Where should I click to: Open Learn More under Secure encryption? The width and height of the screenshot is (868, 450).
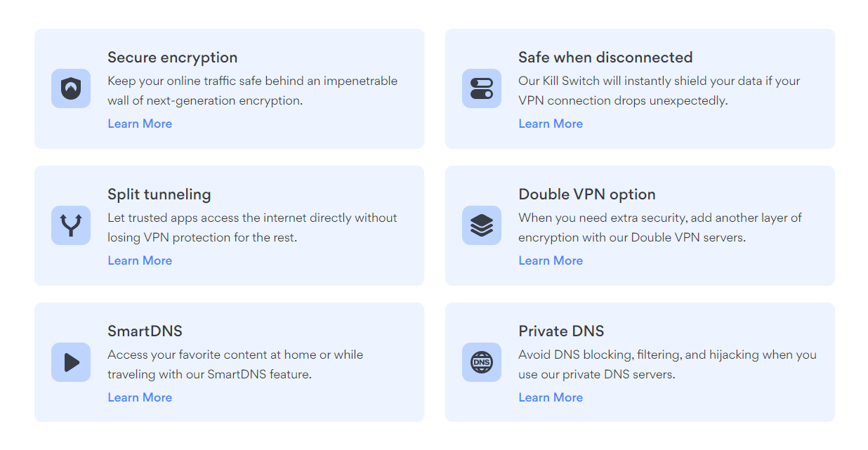[140, 124]
